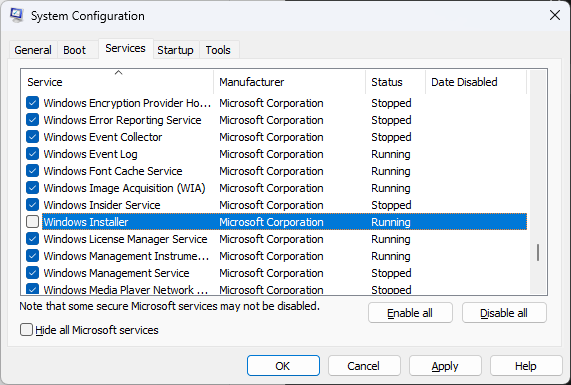Viewport: 571px width, 385px height.
Task: Click the services list vertical scrollbar thumb
Action: coord(538,252)
